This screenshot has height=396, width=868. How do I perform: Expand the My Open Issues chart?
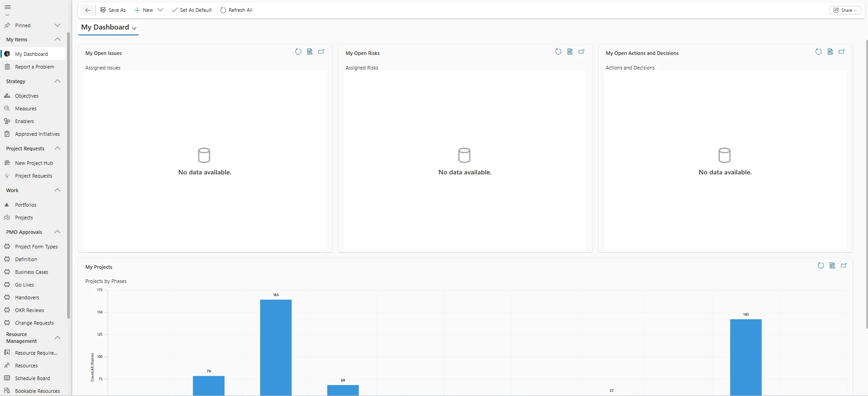point(321,52)
